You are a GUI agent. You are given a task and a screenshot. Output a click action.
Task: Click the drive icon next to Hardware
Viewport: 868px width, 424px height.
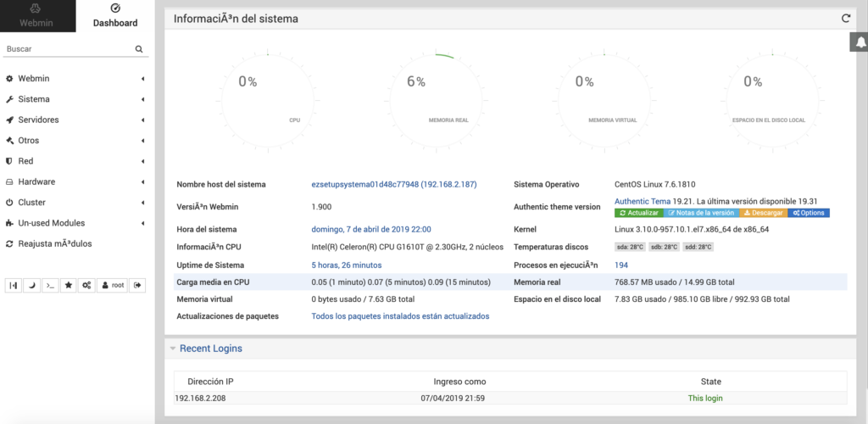(8, 182)
